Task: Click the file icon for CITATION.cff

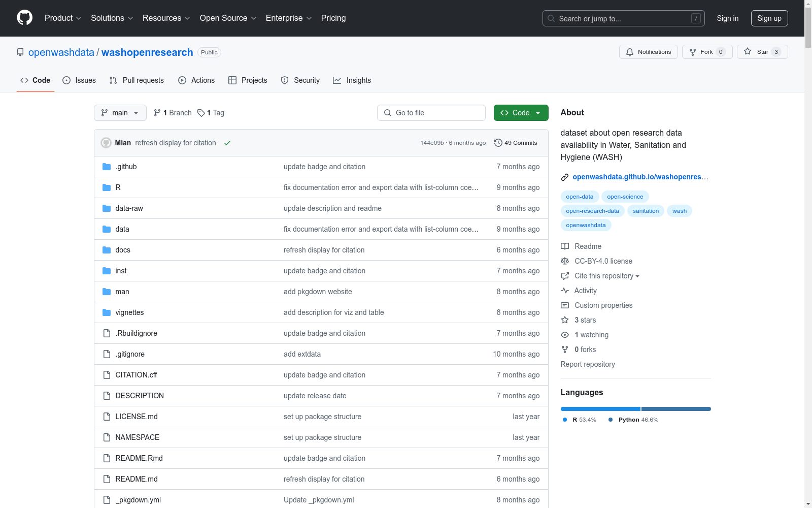Action: point(107,375)
